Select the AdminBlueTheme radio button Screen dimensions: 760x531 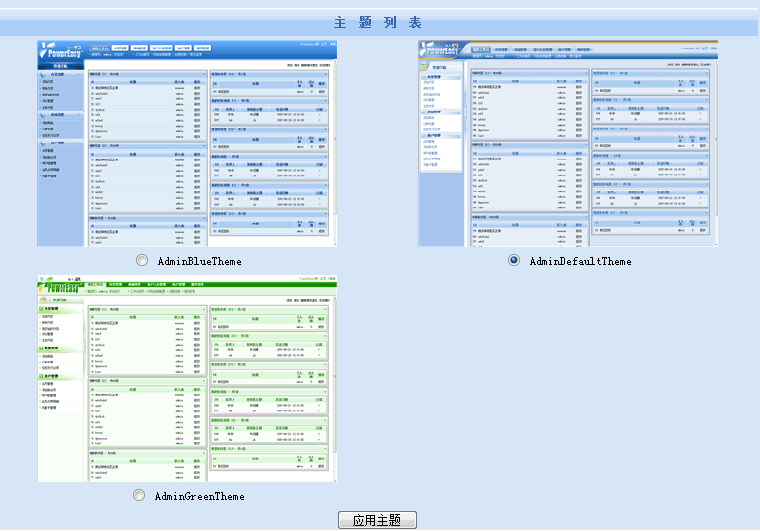point(142,260)
